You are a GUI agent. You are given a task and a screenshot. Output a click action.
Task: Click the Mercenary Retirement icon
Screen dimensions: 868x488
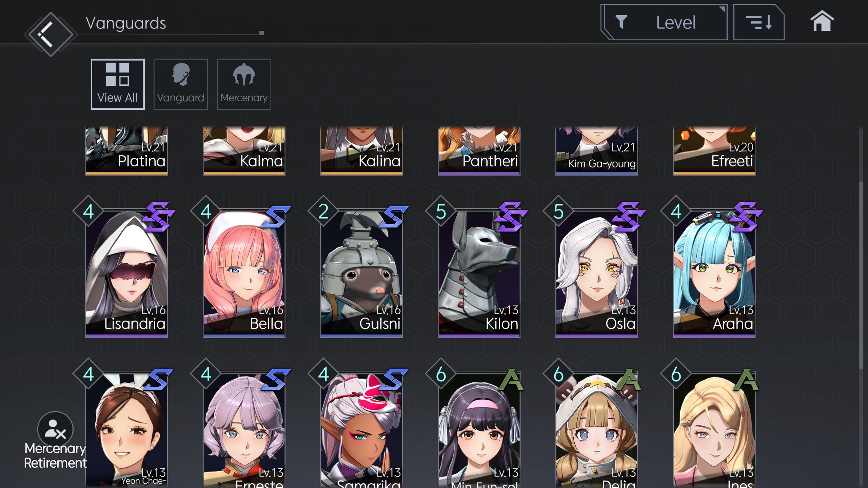(x=55, y=429)
